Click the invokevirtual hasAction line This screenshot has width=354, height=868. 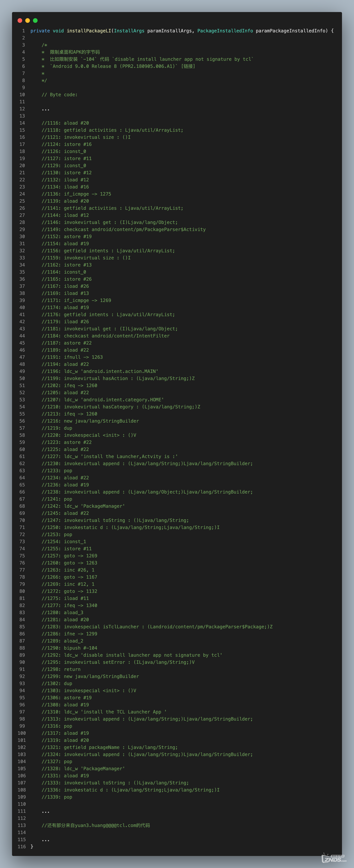(118, 378)
